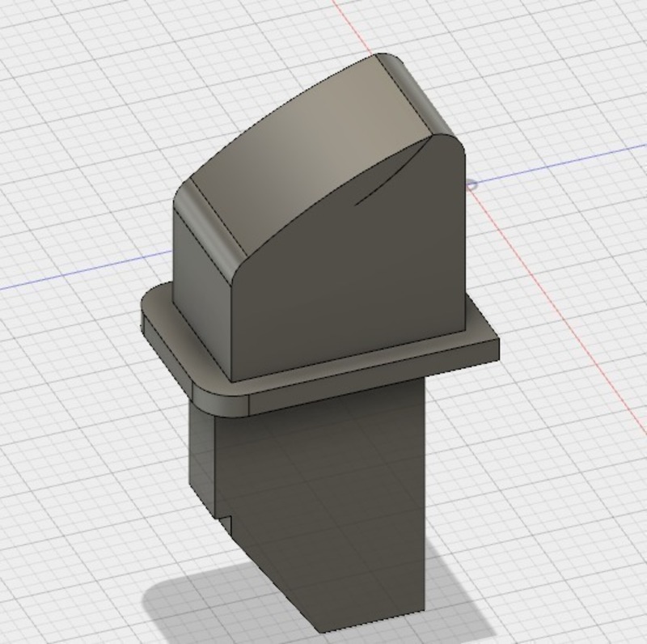Click the origin point marker on the blue axis
647x644 pixels.
[472, 184]
